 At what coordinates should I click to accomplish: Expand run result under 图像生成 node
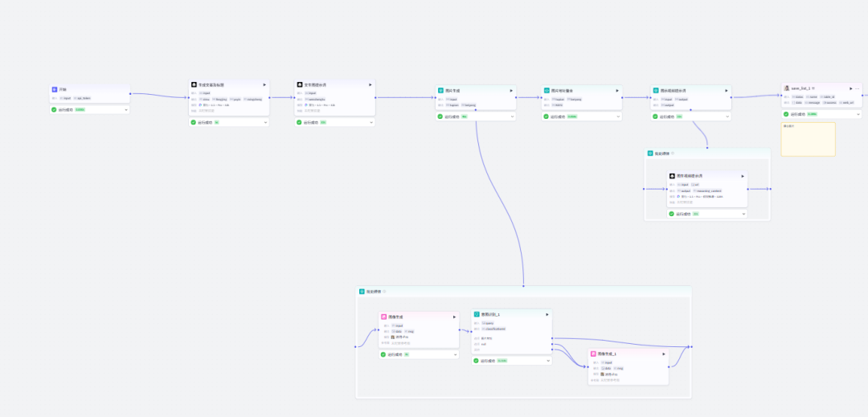pos(455,354)
